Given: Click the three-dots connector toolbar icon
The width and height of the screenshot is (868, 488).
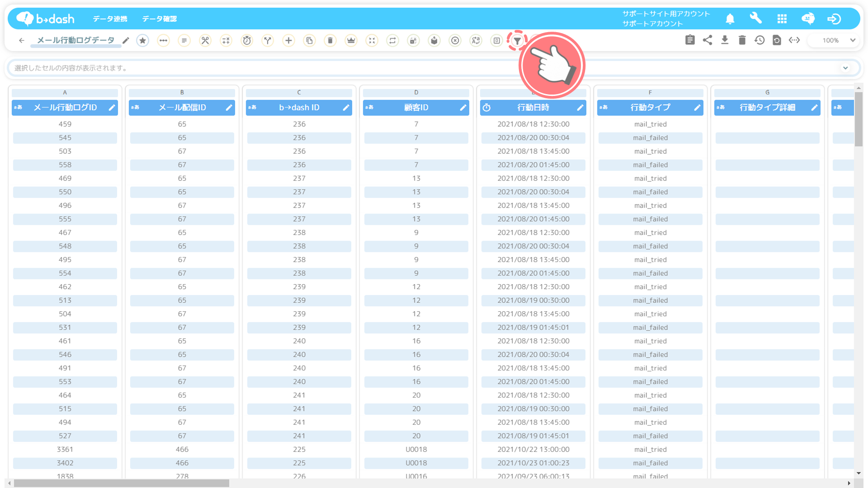Looking at the screenshot, I should point(163,41).
